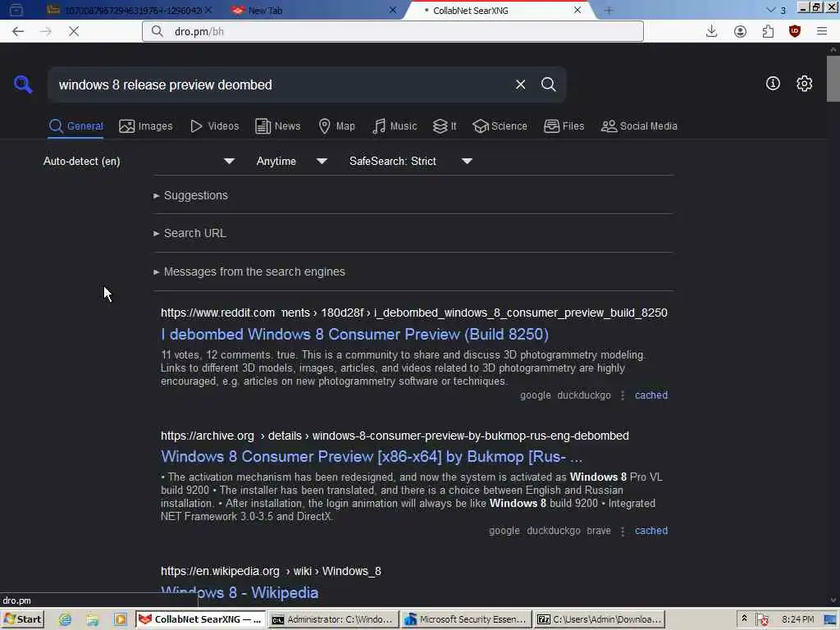Open Windows Media Player taskbar icon
The height and width of the screenshot is (630, 840).
click(x=120, y=620)
